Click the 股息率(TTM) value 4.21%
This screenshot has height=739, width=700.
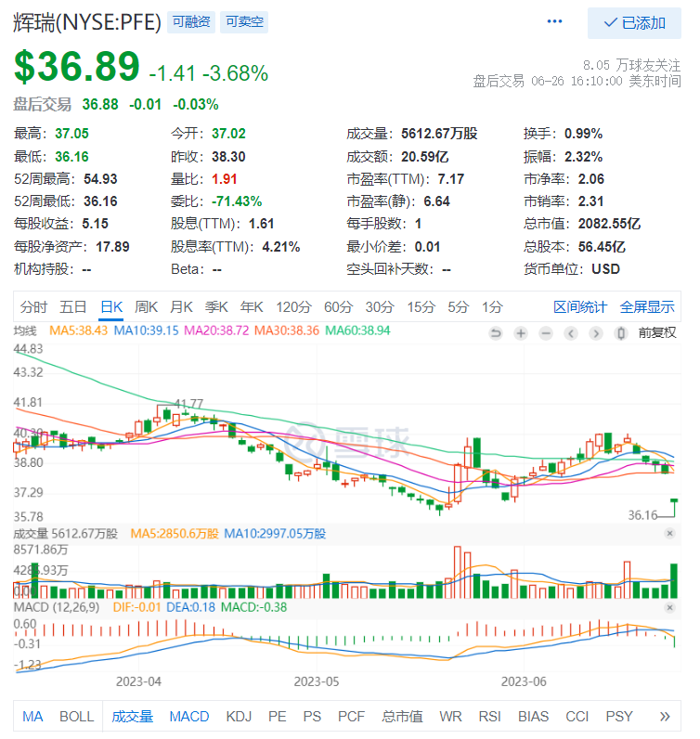[281, 247]
